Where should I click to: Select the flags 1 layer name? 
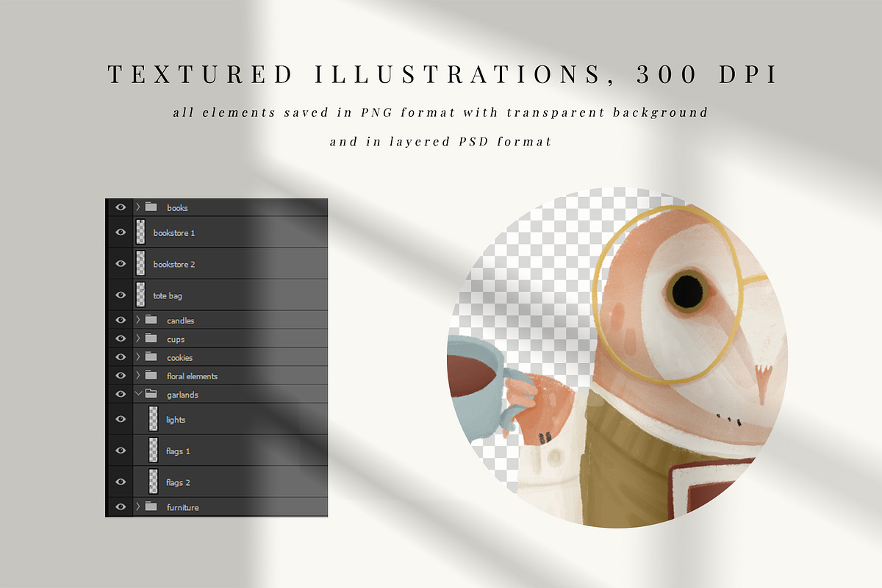178,451
